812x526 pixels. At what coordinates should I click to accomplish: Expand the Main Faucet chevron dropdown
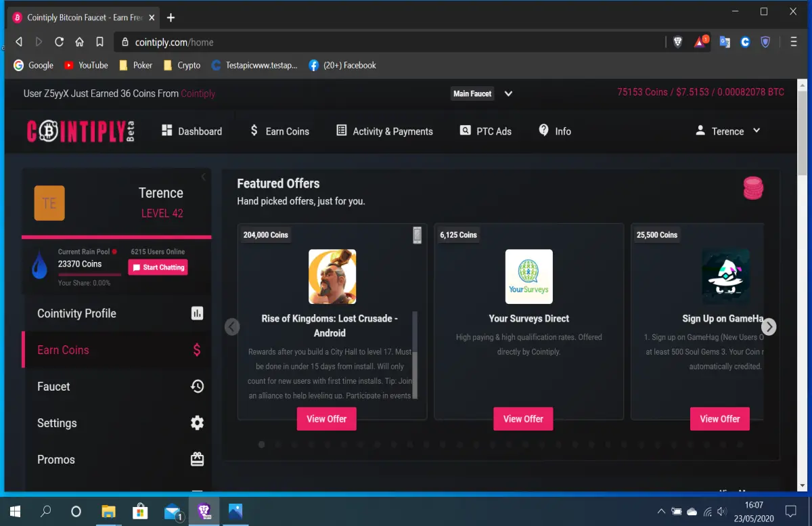pos(508,93)
